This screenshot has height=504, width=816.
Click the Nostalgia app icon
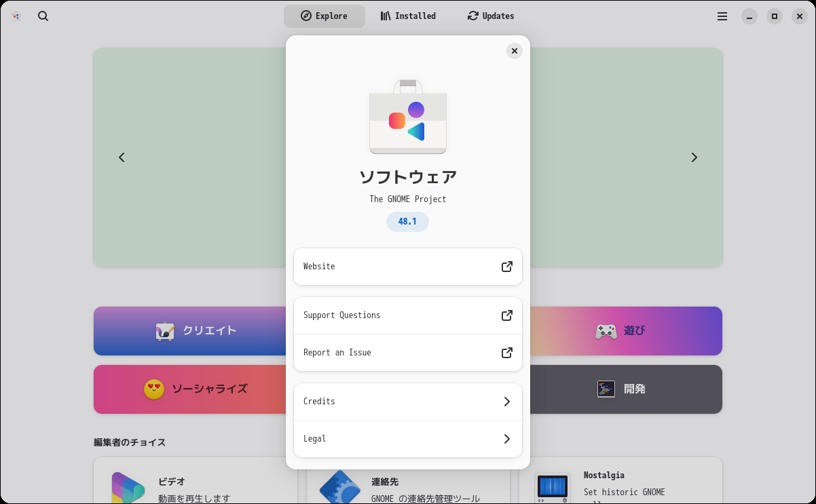pyautogui.click(x=552, y=488)
